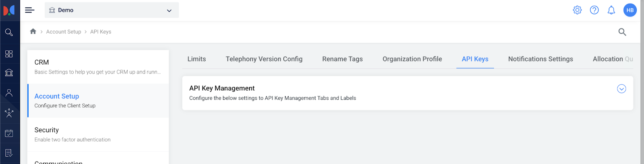Image resolution: width=644 pixels, height=164 pixels.
Task: Click the calendar check sidebar icon
Action: tap(9, 133)
